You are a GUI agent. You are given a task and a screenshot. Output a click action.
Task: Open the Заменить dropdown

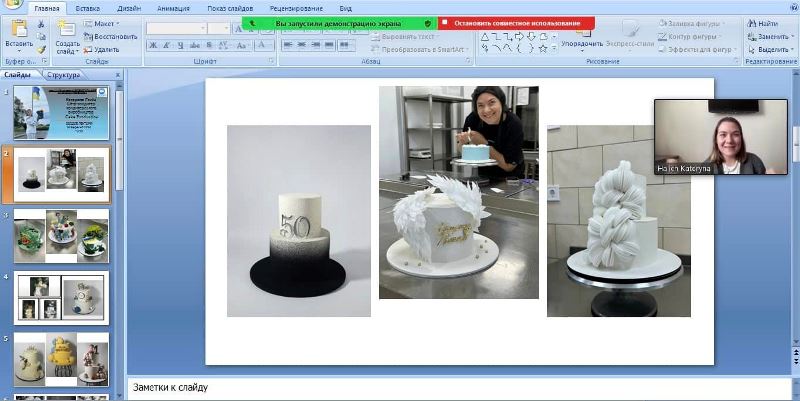pos(770,37)
